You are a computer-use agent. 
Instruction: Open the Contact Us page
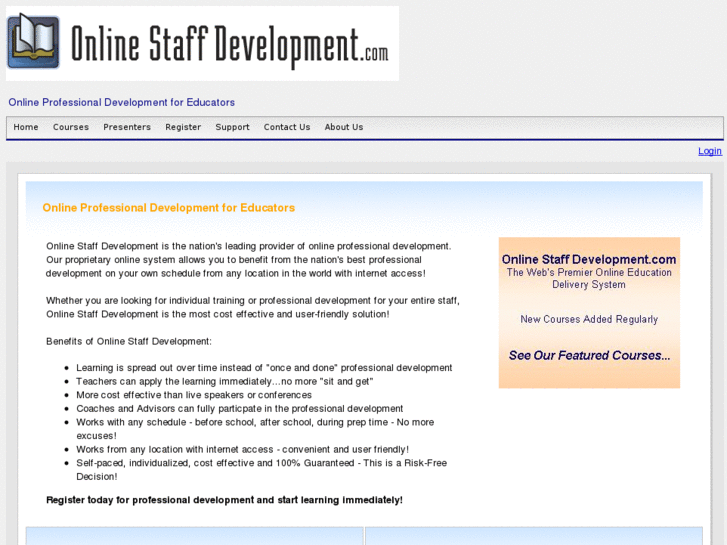click(287, 127)
